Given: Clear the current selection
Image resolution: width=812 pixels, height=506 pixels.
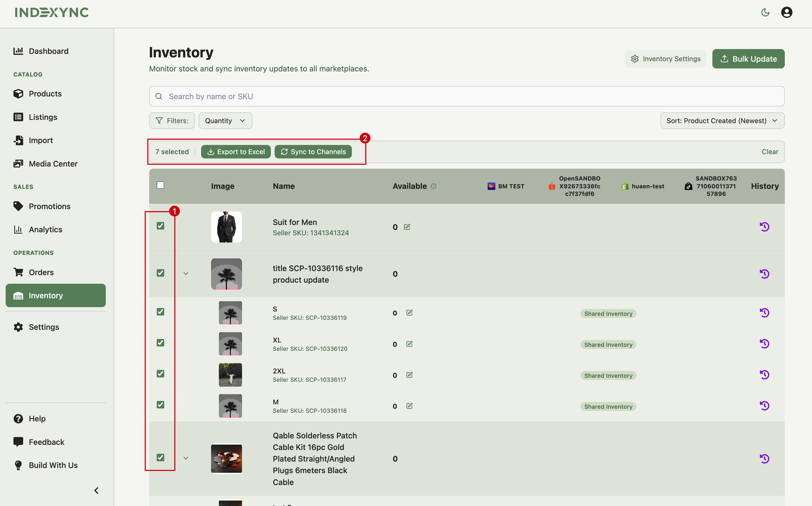Looking at the screenshot, I should 769,152.
